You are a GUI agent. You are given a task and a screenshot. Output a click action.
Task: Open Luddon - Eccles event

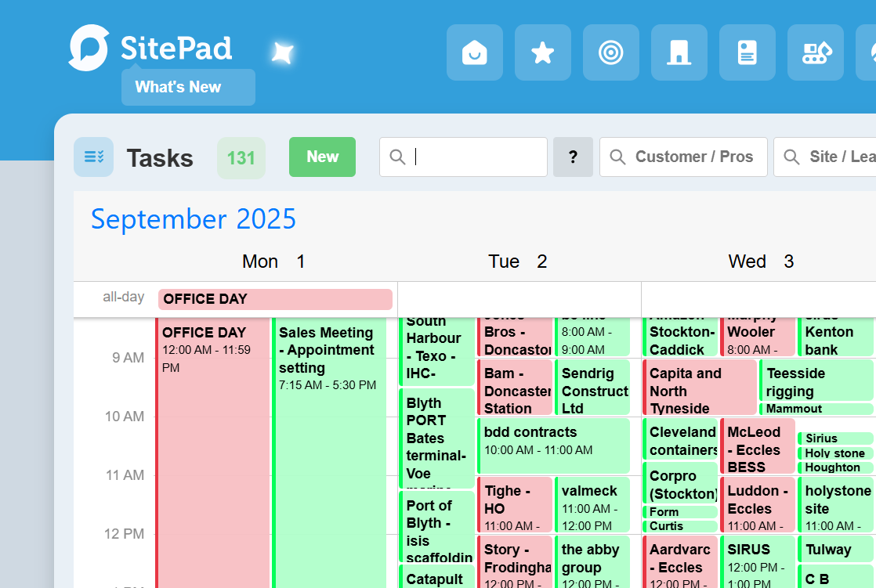click(x=758, y=505)
